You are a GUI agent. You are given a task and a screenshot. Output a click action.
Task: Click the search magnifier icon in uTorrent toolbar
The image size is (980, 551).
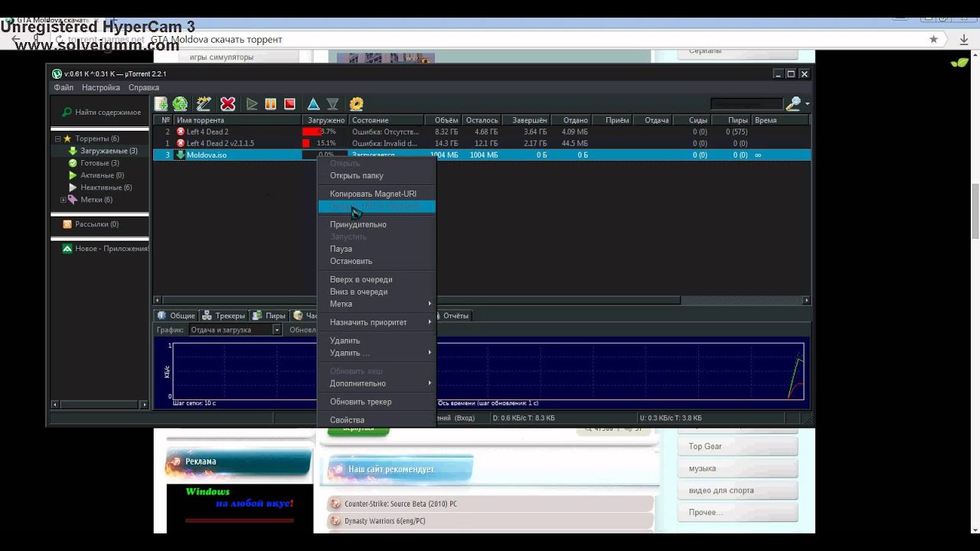tap(793, 103)
